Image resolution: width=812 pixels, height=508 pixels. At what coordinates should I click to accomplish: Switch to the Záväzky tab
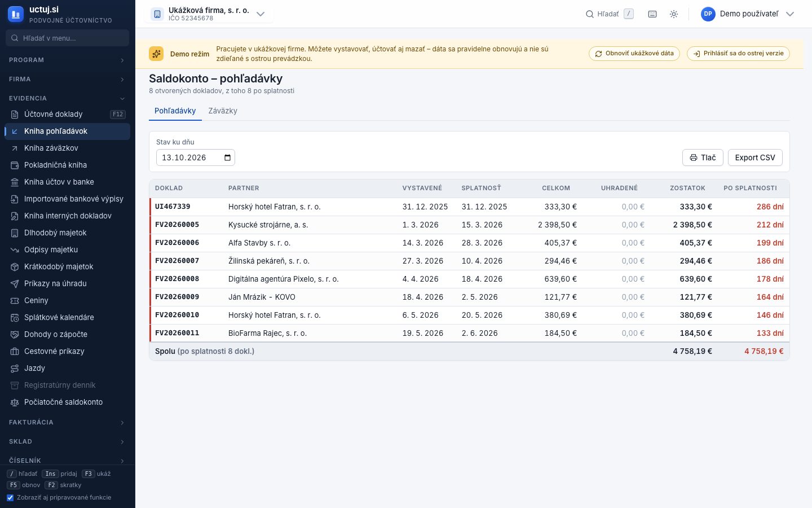tap(223, 111)
